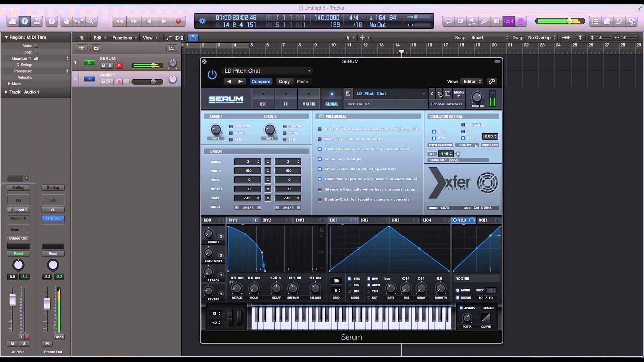Image resolution: width=644 pixels, height=362 pixels.
Task: Switch to Serum FX tab
Action: click(x=286, y=99)
